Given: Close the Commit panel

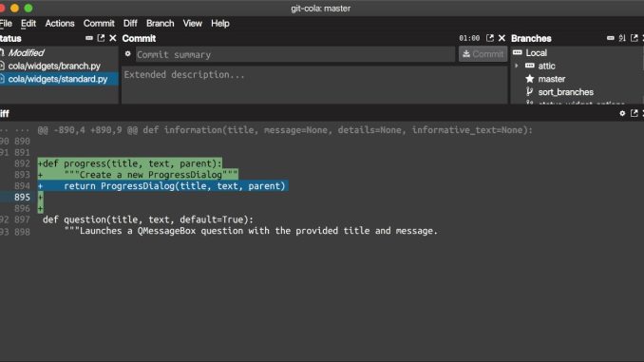Looking at the screenshot, I should [x=502, y=38].
